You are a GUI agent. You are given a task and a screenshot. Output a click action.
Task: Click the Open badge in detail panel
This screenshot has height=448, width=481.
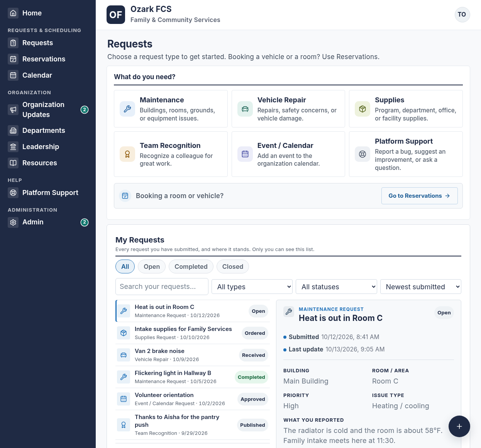click(444, 313)
